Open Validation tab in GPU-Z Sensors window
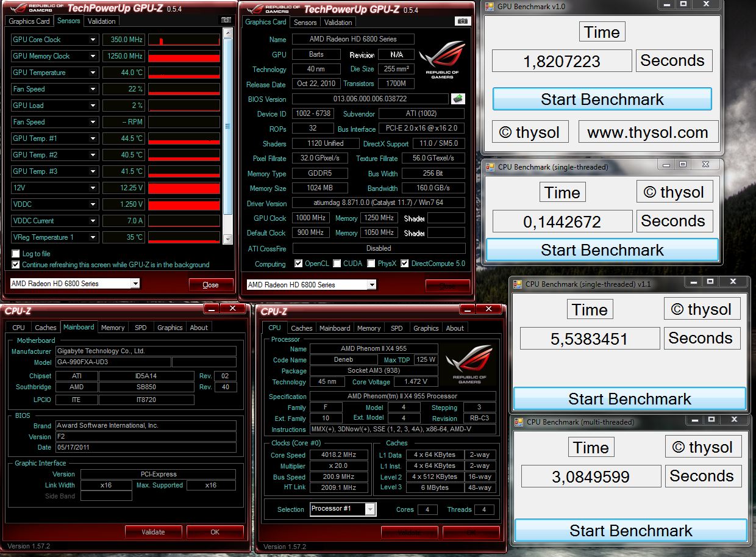The height and width of the screenshot is (557, 756). tap(102, 21)
